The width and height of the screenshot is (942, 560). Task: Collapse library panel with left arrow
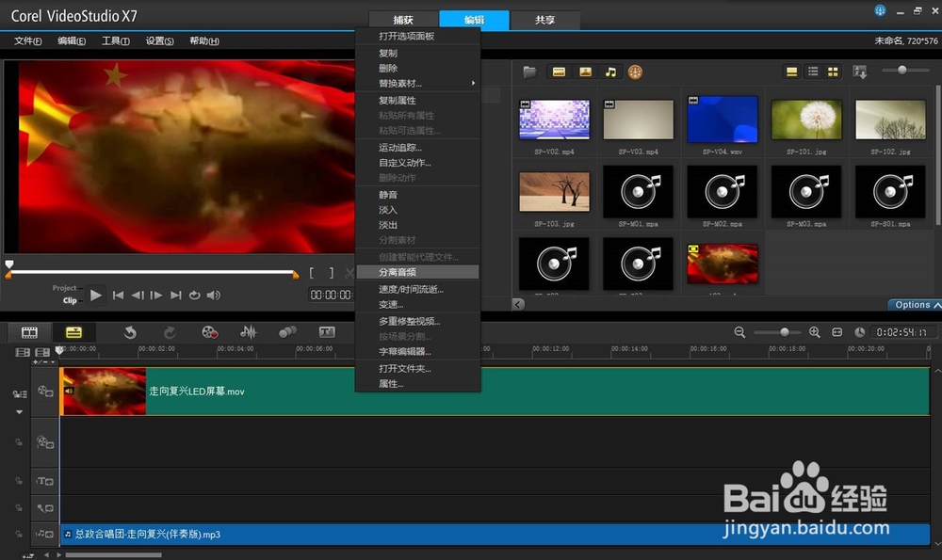(x=518, y=304)
